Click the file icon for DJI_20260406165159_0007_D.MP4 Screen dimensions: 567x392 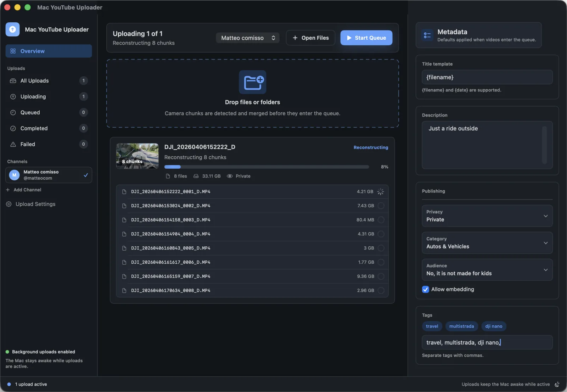(x=124, y=276)
